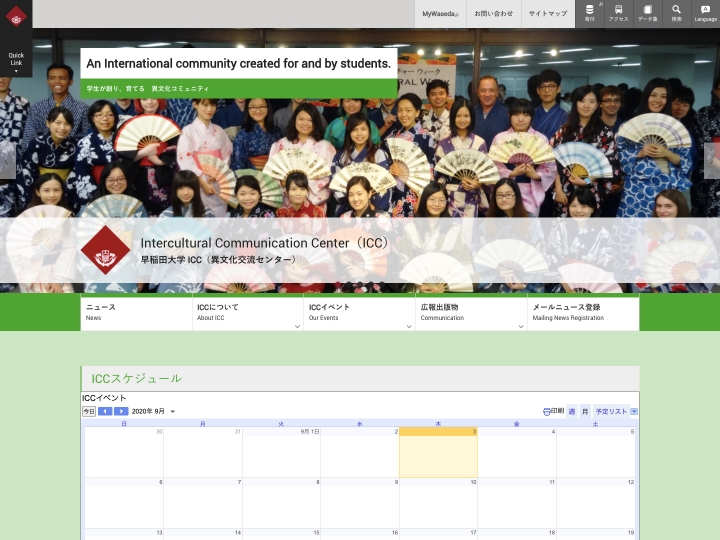Select day 10 cell in calendar
720x540 pixels.
438,503
